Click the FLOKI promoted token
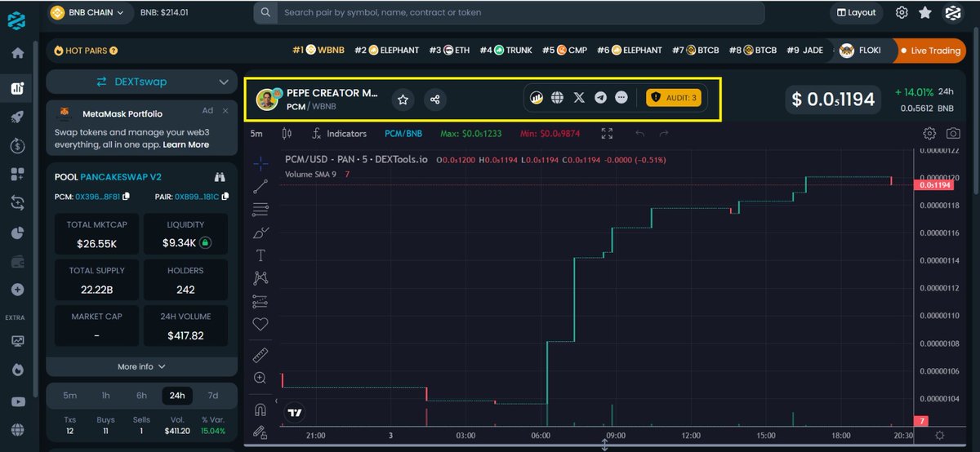The height and width of the screenshot is (452, 980). (x=861, y=51)
